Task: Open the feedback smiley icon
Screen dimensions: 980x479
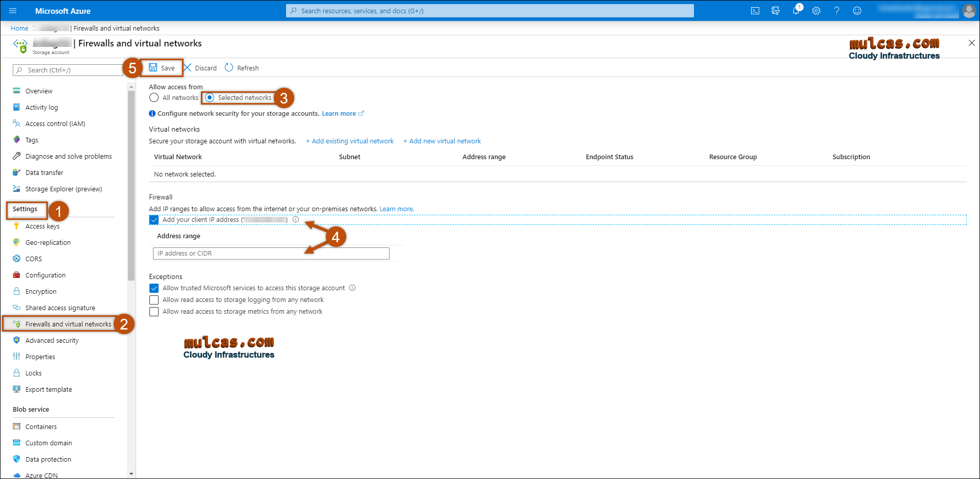Action: (x=857, y=11)
